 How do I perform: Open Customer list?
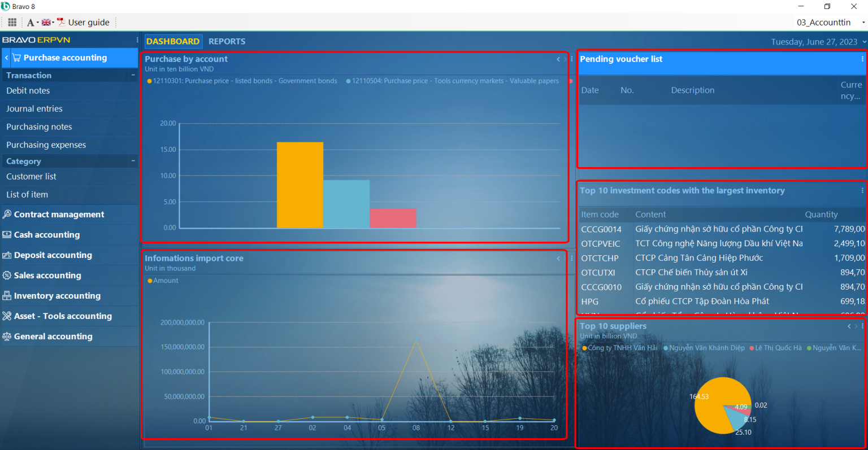pos(31,177)
